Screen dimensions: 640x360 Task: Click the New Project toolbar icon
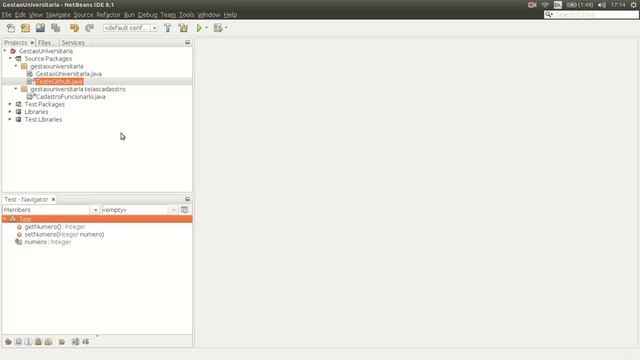[25, 28]
